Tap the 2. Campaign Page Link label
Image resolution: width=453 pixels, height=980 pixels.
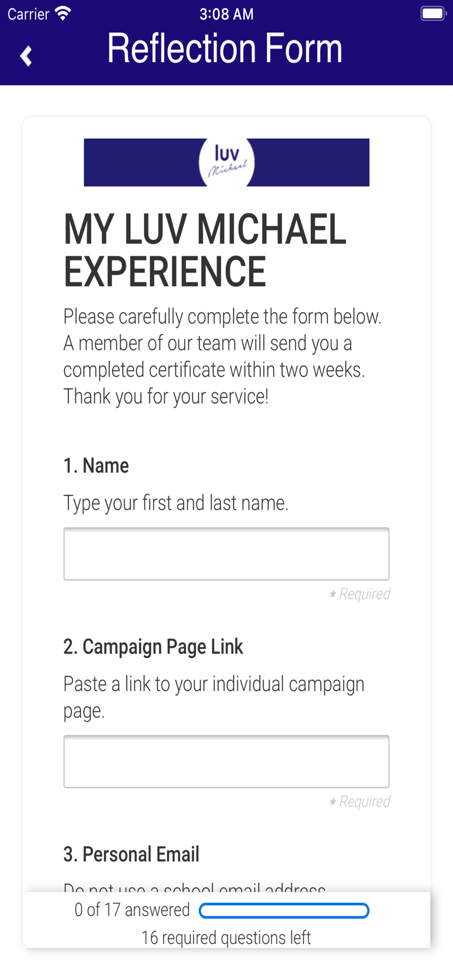coord(153,647)
